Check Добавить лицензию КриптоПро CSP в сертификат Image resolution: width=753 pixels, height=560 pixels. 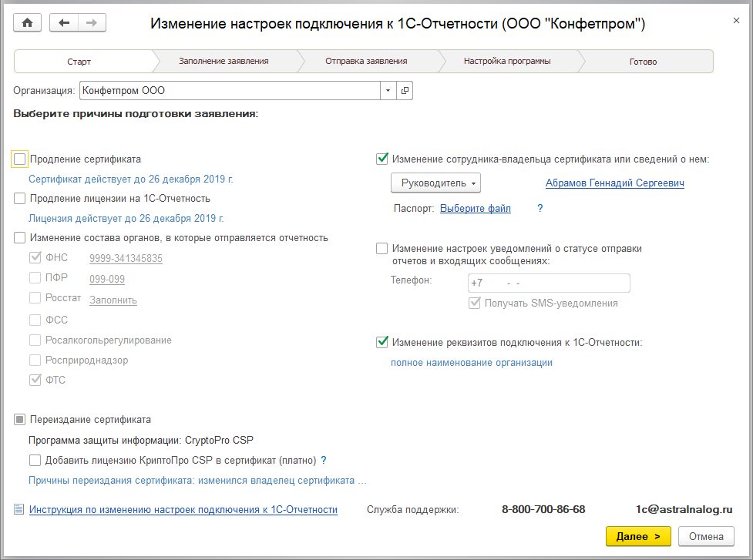[x=35, y=460]
